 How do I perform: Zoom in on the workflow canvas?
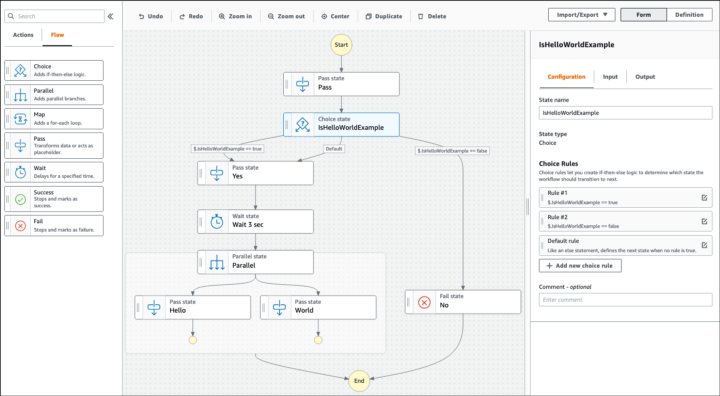(x=236, y=16)
